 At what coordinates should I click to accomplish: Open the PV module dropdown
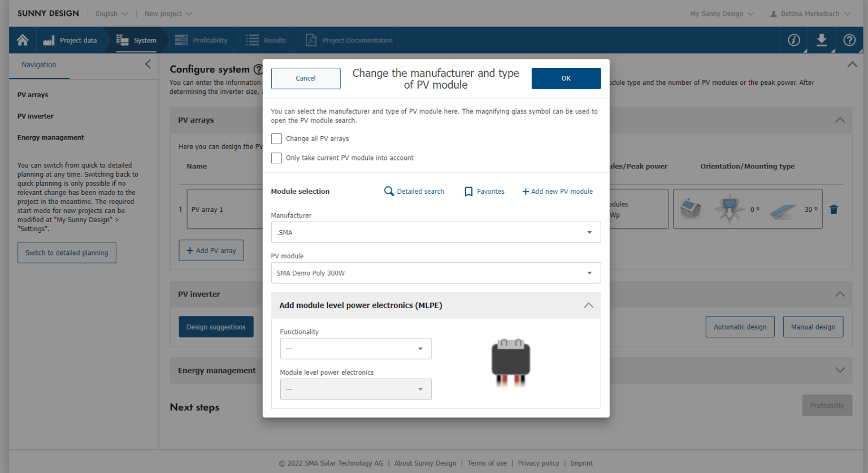coord(435,273)
